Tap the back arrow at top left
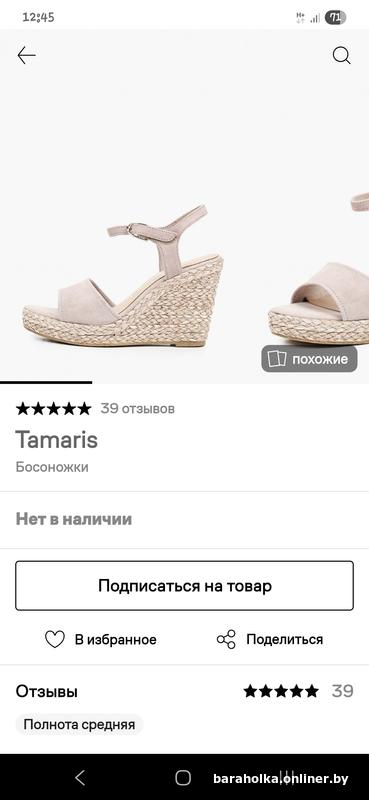Viewport: 369px width, 800px height. [27, 56]
